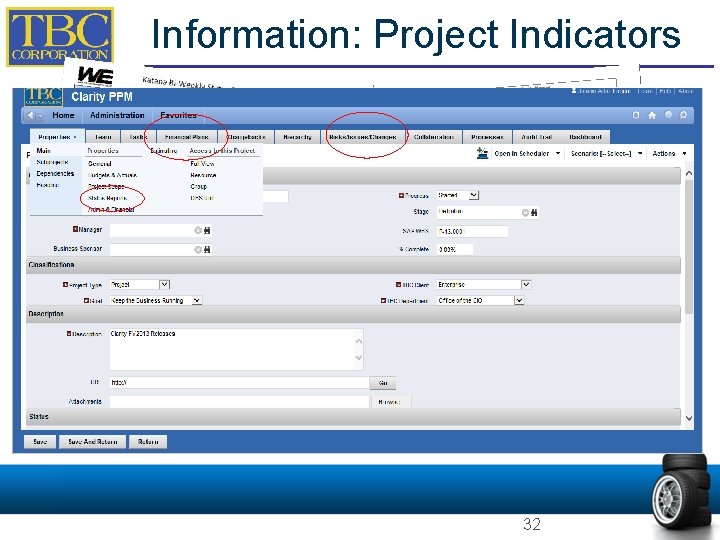
Task: Open the Audit Trail tab
Action: (x=536, y=137)
